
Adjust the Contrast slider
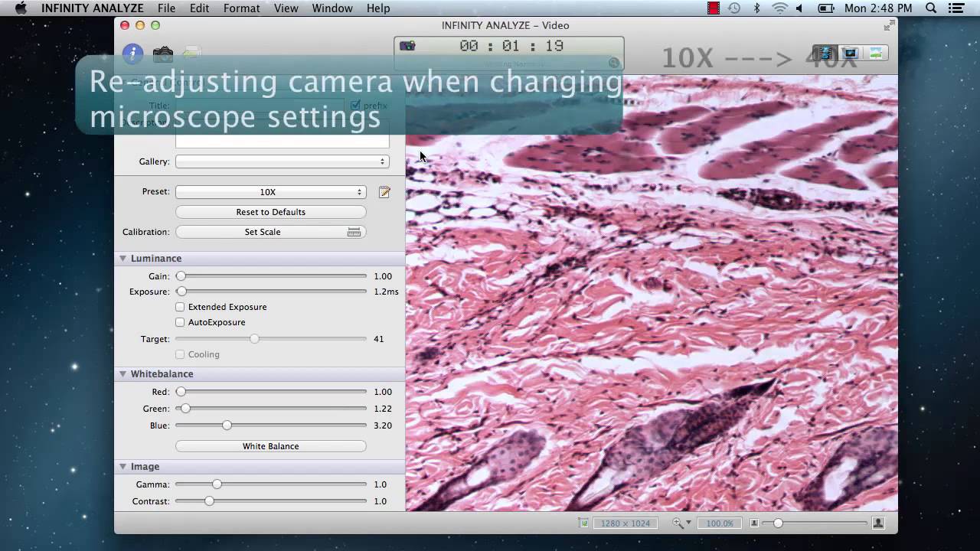[x=271, y=501]
